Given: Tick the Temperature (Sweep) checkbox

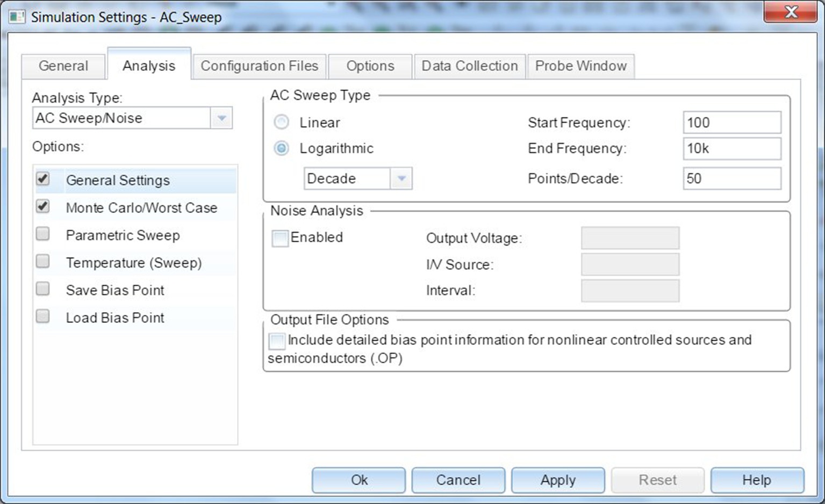Looking at the screenshot, I should [43, 262].
